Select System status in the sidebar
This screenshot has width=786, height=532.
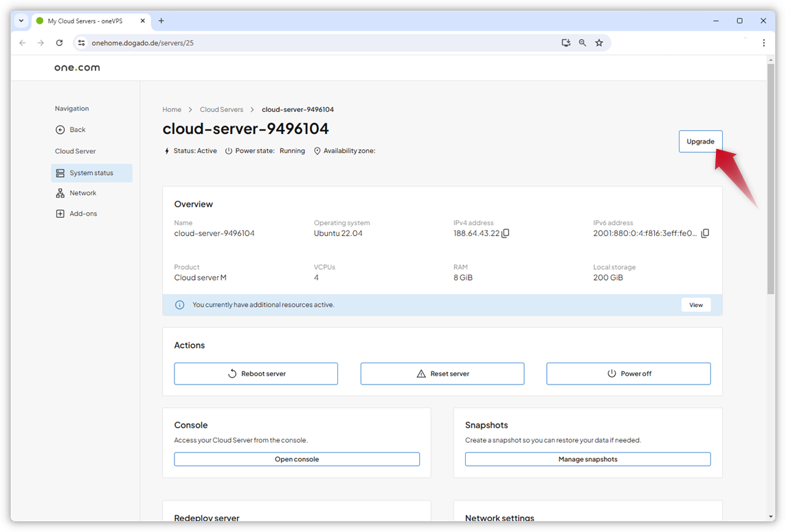point(91,173)
